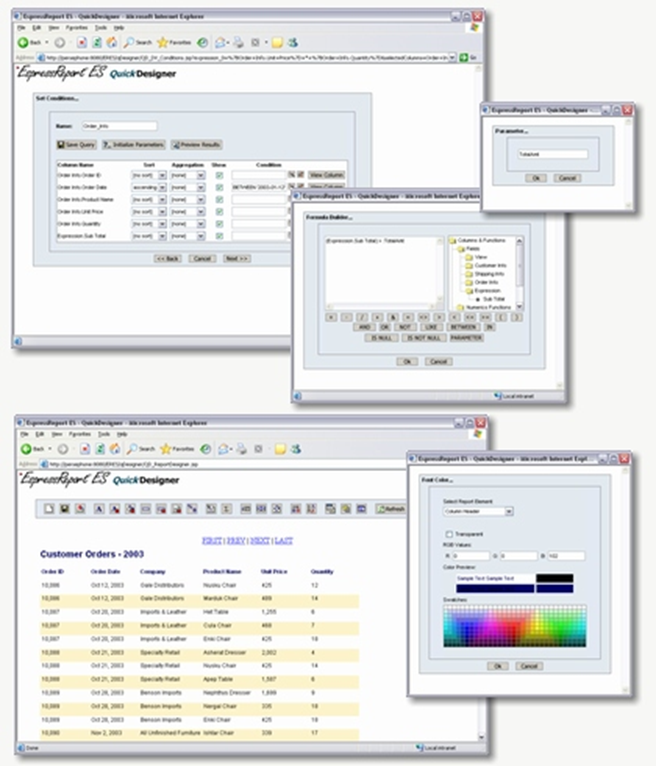This screenshot has width=656, height=766.
Task: Enable the Transparent checkbox in Font Color
Action: (447, 534)
